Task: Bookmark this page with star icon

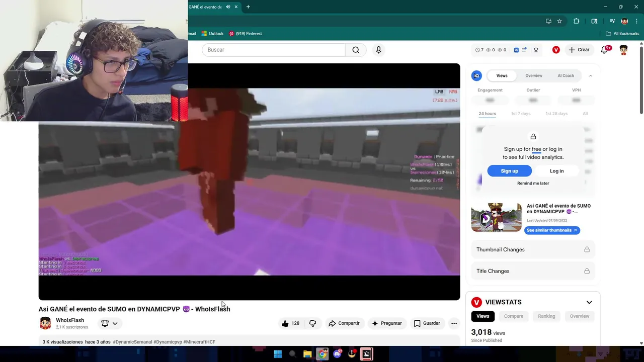Action: click(559, 21)
